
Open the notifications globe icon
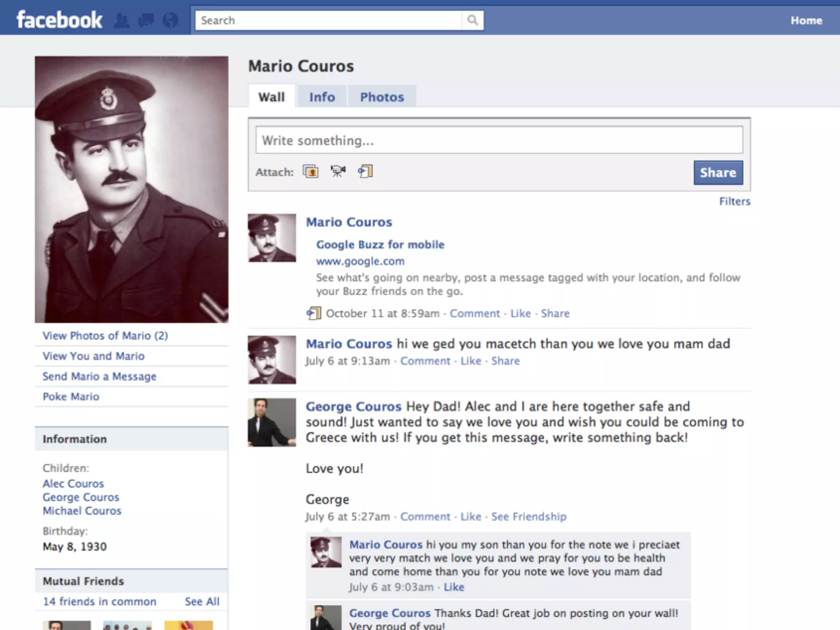[x=170, y=21]
